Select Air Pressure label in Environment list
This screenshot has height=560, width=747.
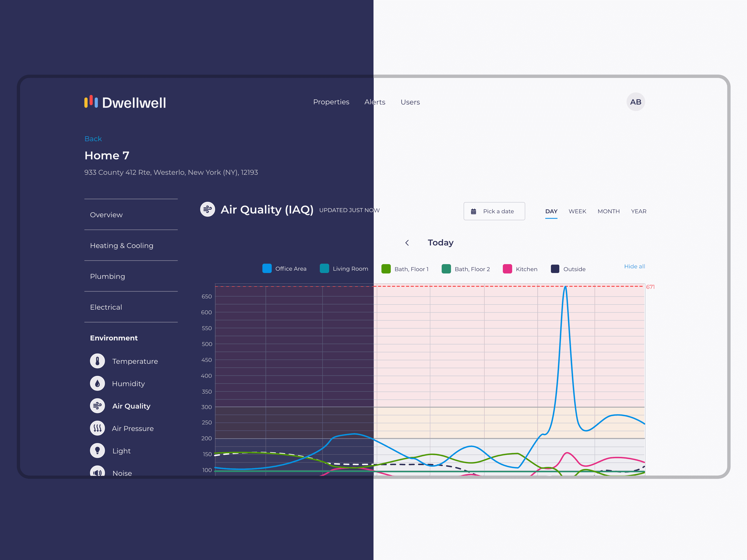133,428
